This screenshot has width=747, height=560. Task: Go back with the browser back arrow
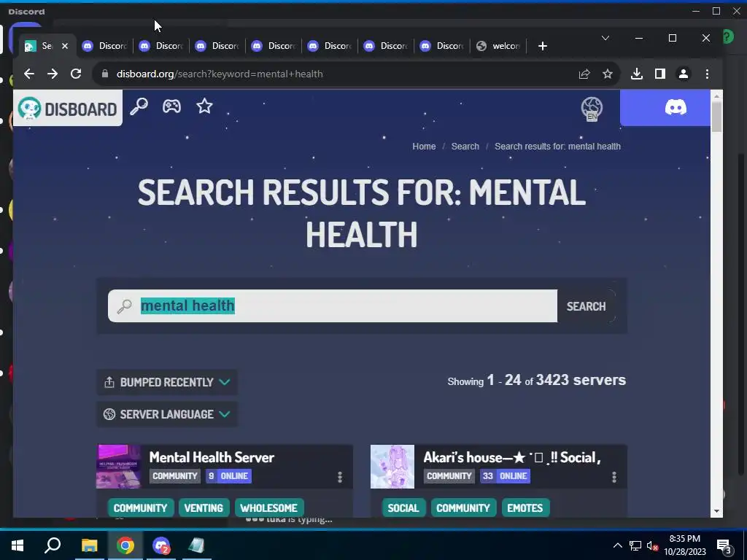click(x=29, y=74)
